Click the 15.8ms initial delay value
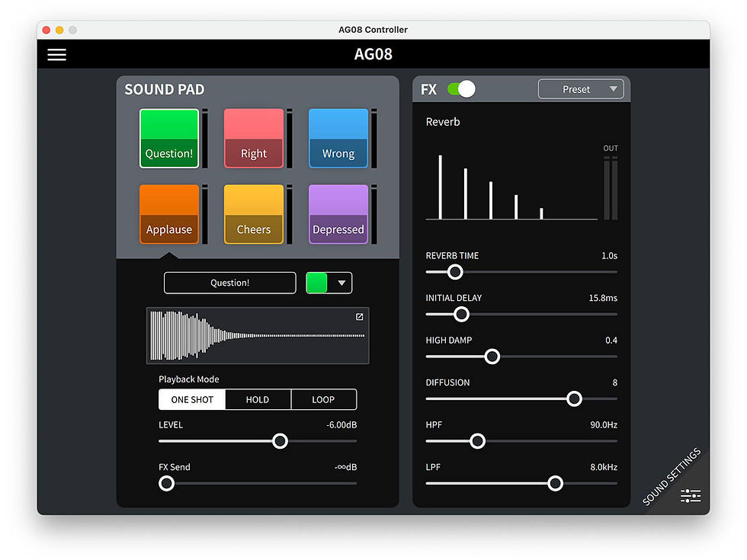747x560 pixels. click(x=603, y=298)
